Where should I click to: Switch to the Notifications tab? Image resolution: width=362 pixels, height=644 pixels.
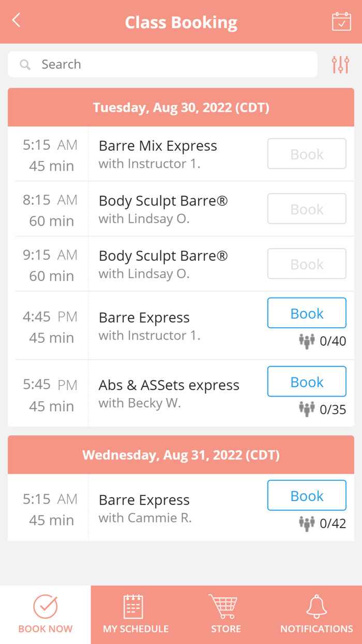(316, 615)
